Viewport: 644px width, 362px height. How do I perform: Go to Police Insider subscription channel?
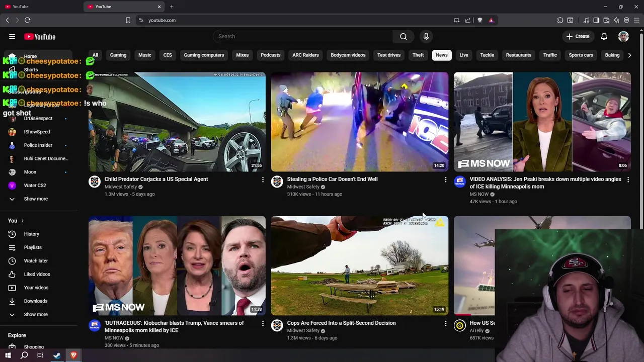tap(38, 145)
